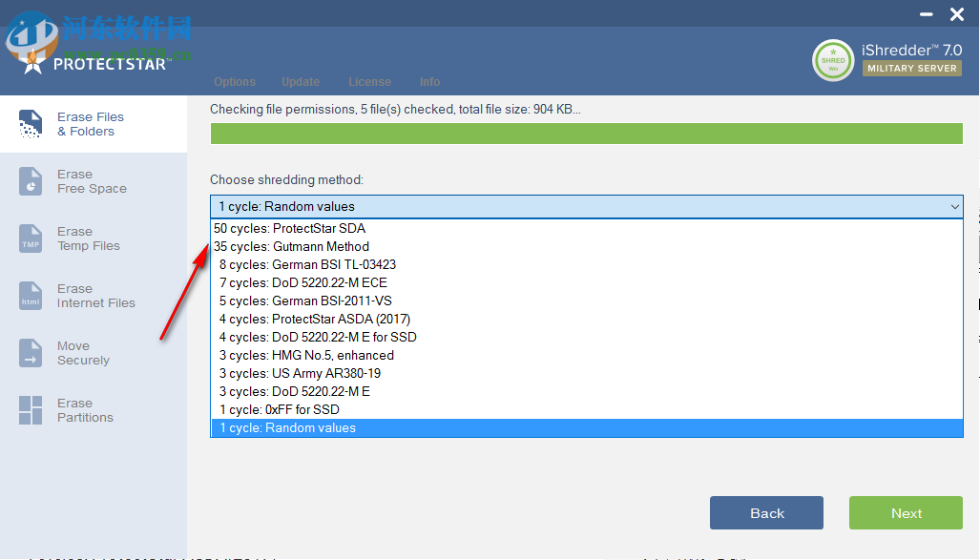The width and height of the screenshot is (980, 560).
Task: Select 1 cycle: 0xFF for SSD
Action: pos(586,409)
